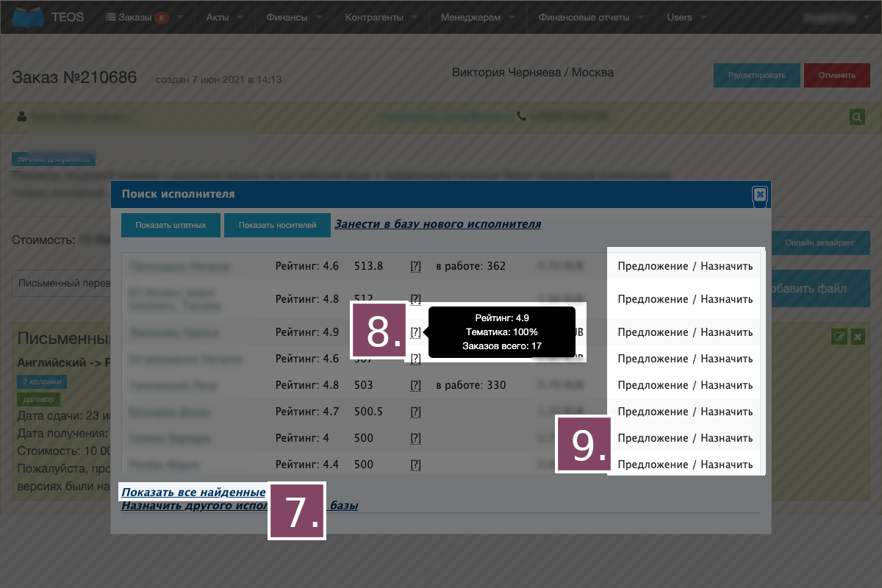Click the green edit pencil icon
The image size is (882, 588).
[x=839, y=337]
